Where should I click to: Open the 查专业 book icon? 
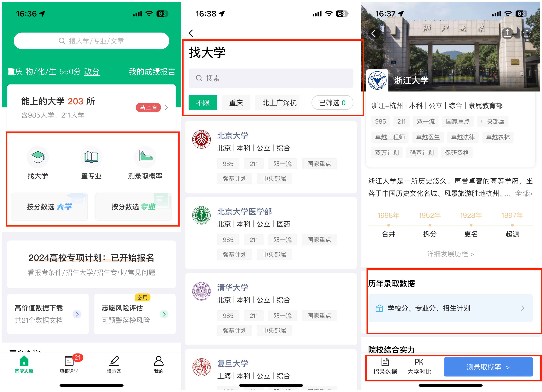tap(91, 157)
